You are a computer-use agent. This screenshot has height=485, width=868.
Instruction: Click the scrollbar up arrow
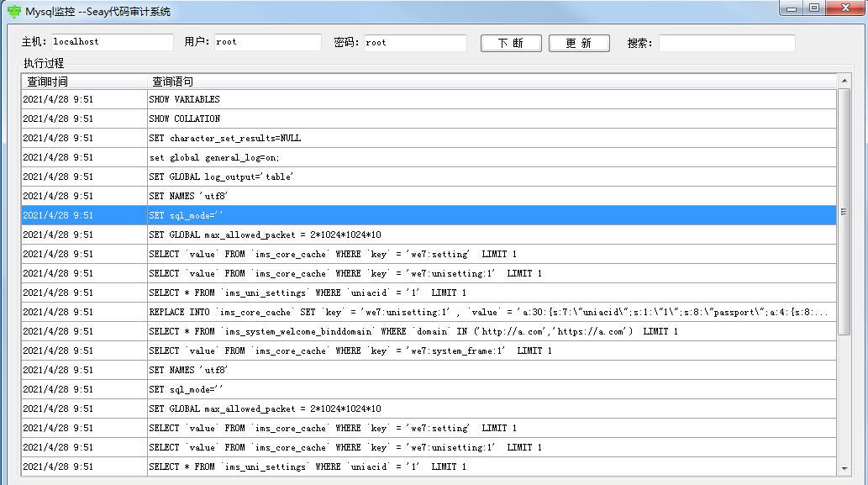tap(844, 81)
